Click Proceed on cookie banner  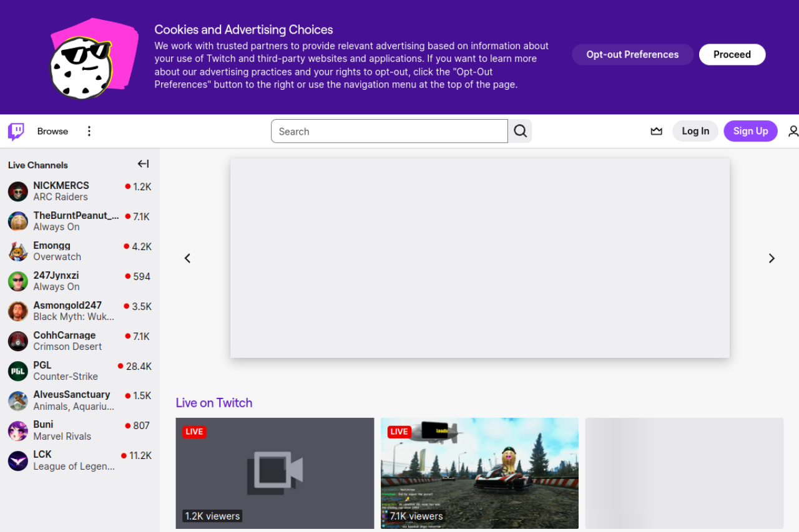(x=732, y=54)
